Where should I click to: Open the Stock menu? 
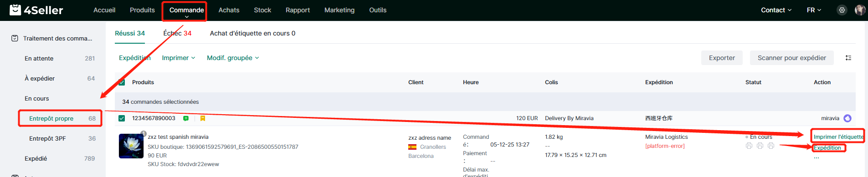(x=262, y=10)
